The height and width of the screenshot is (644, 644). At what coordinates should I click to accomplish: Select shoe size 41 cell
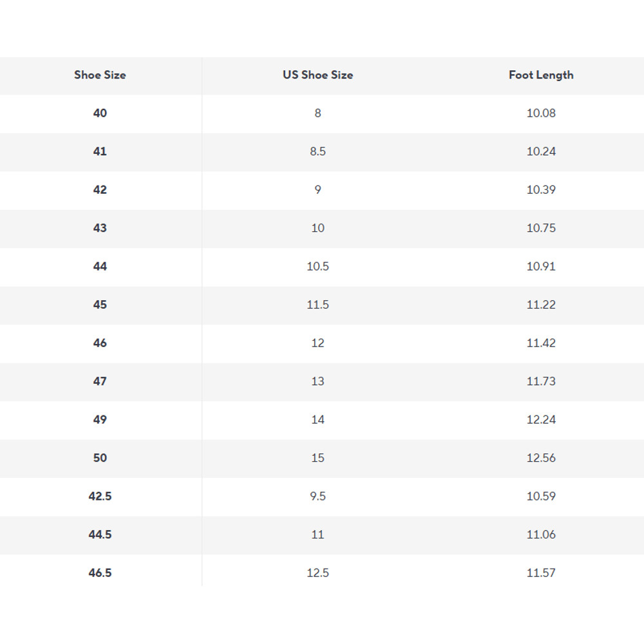pyautogui.click(x=100, y=151)
